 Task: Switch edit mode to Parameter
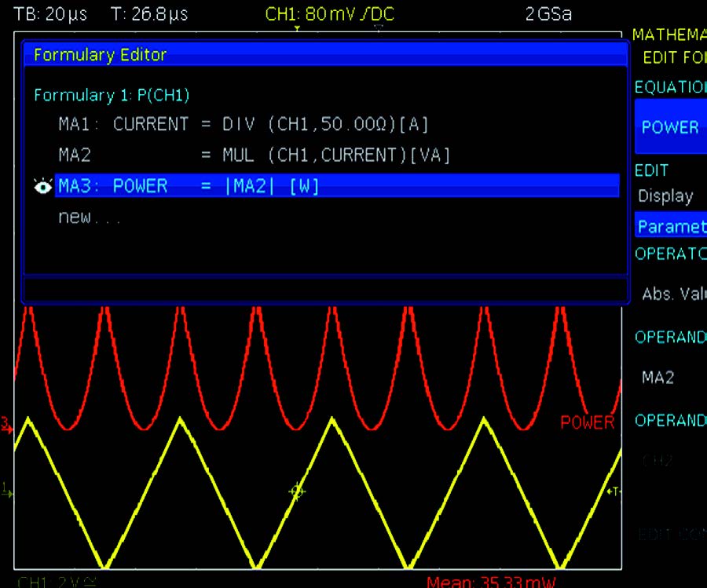(x=671, y=227)
